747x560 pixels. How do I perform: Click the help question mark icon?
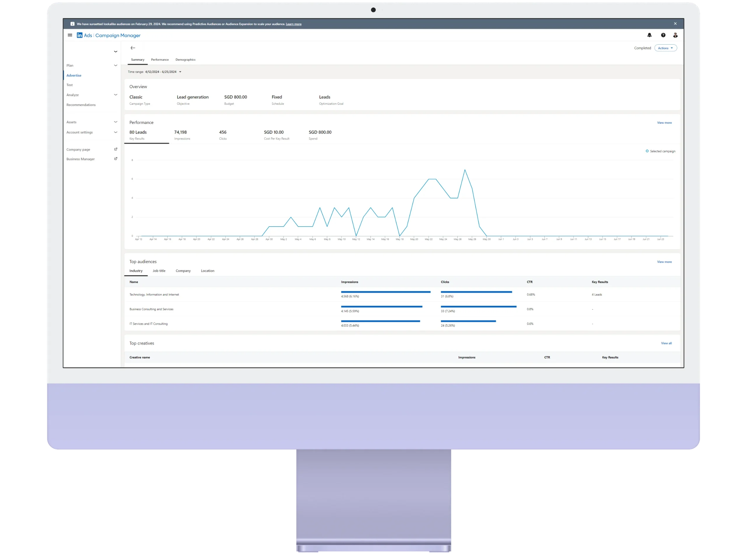tap(663, 35)
